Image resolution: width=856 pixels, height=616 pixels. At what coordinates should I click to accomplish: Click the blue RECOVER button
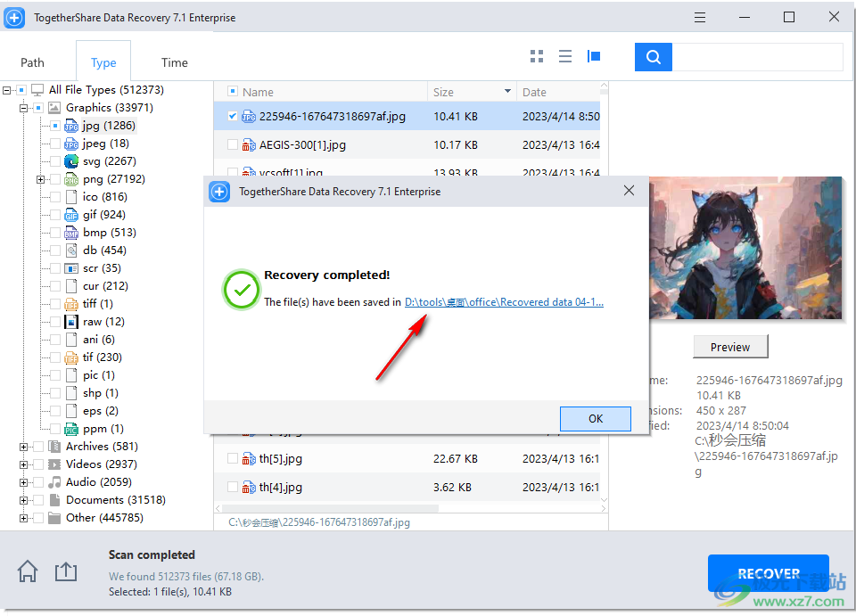pos(768,573)
